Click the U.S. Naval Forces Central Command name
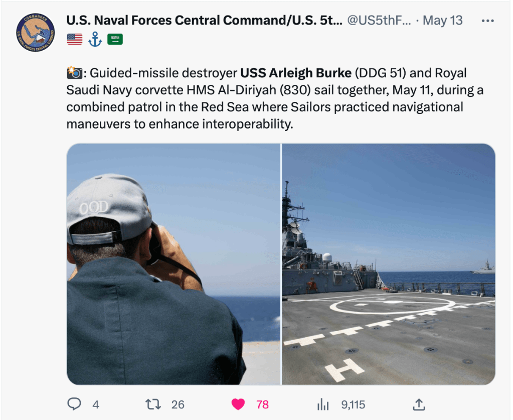Image resolution: width=513 pixels, height=420 pixels. pos(204,21)
